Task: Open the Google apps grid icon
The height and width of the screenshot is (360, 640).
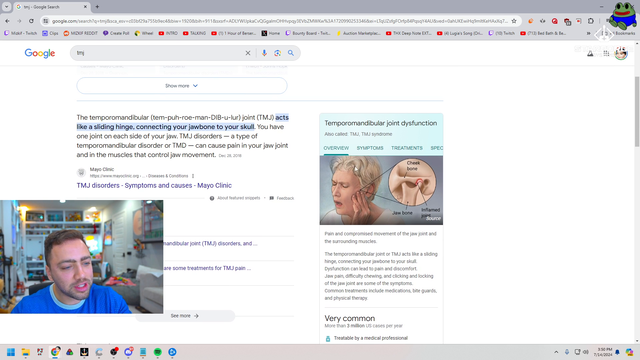Action: coord(606,53)
